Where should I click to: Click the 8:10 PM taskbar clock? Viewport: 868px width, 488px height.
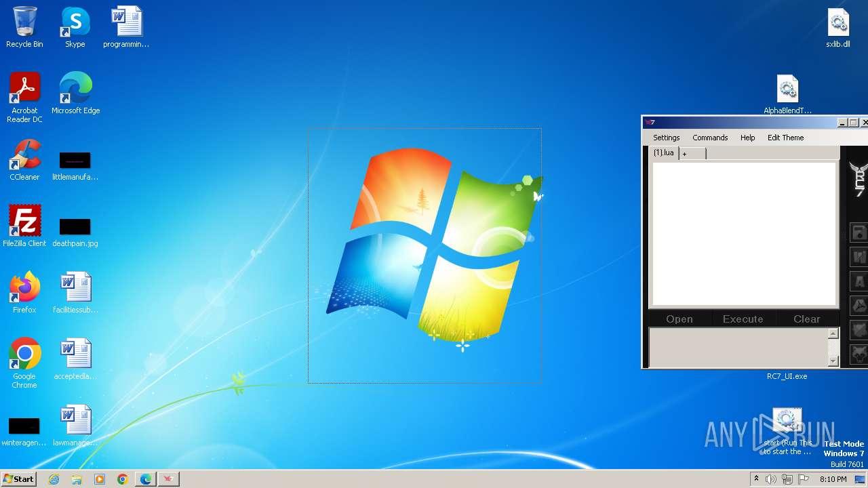833,479
